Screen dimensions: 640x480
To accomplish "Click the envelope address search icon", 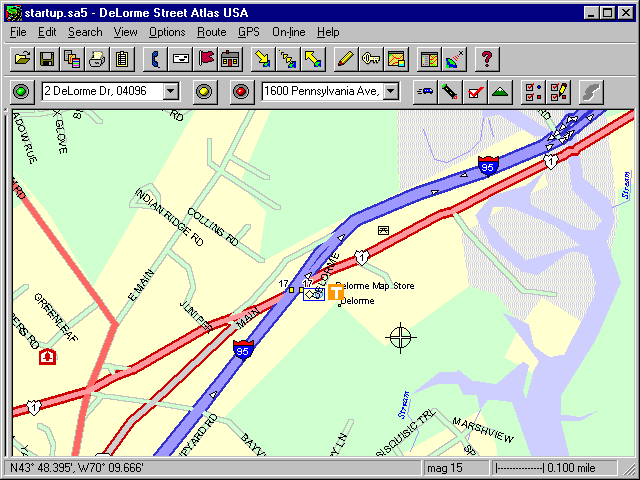I will [180, 60].
